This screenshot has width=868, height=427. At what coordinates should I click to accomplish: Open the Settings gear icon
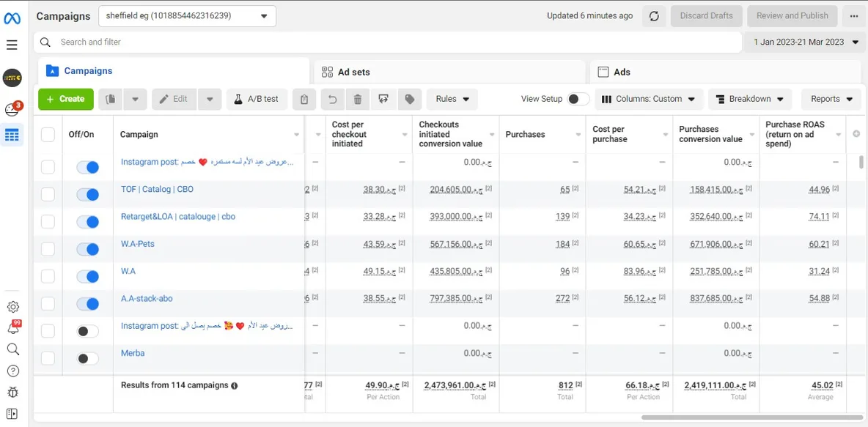[x=13, y=307]
